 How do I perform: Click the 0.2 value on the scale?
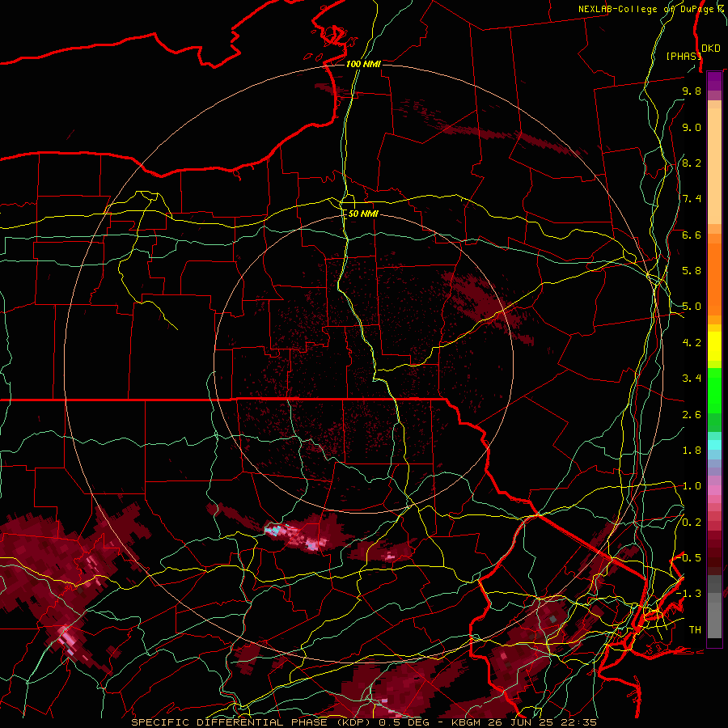[x=692, y=523]
